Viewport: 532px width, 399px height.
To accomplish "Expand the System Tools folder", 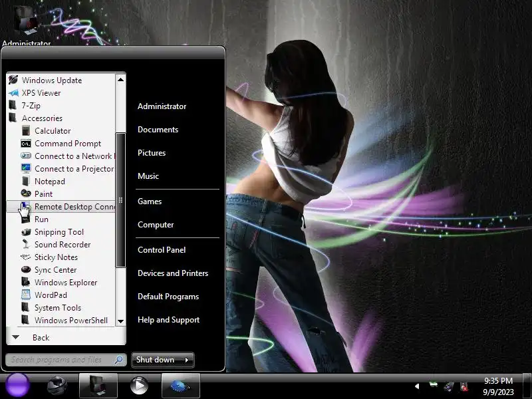I will pyautogui.click(x=61, y=308).
